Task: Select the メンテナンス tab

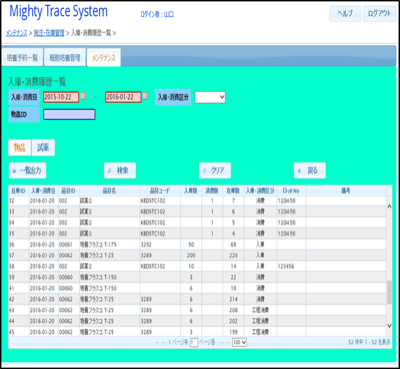Action: [x=104, y=58]
